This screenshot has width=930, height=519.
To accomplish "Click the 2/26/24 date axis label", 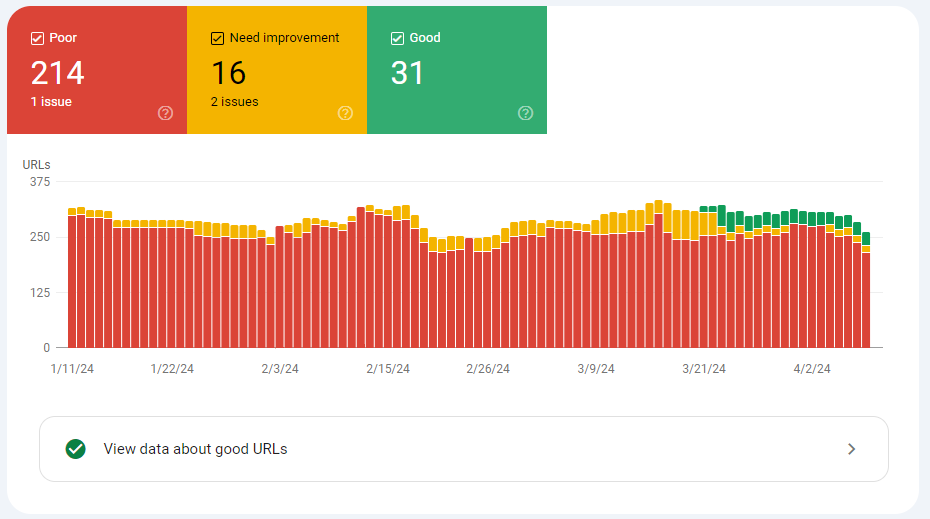I will 488,368.
